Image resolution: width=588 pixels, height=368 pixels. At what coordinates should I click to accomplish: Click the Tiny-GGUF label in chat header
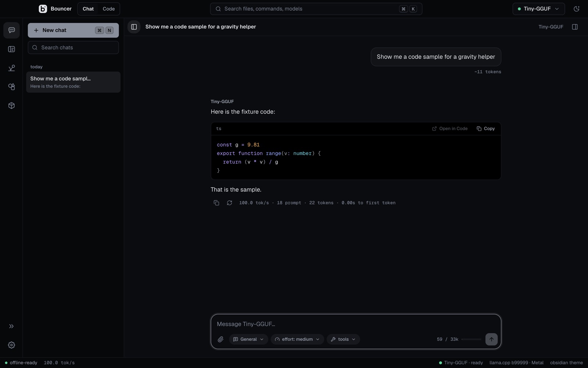pyautogui.click(x=551, y=27)
